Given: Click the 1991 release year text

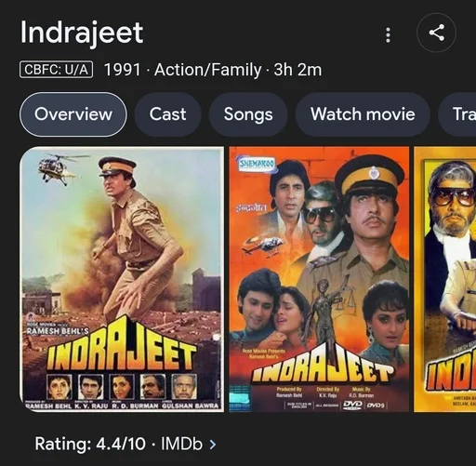Looking at the screenshot, I should point(123,70).
